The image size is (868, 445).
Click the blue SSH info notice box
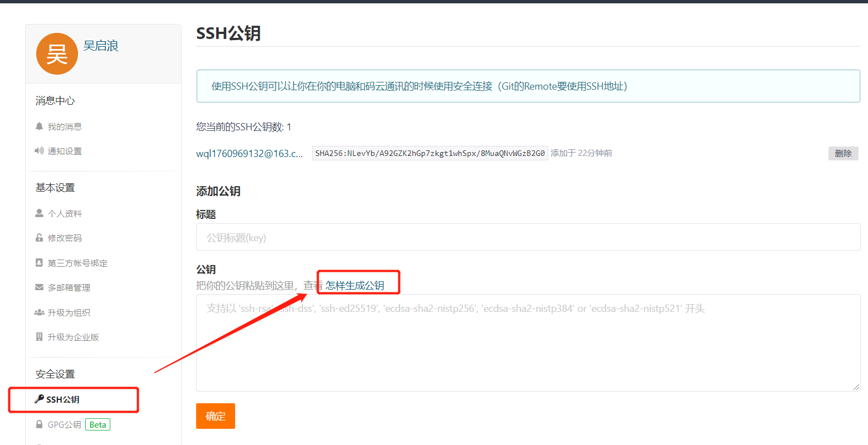coord(528,86)
